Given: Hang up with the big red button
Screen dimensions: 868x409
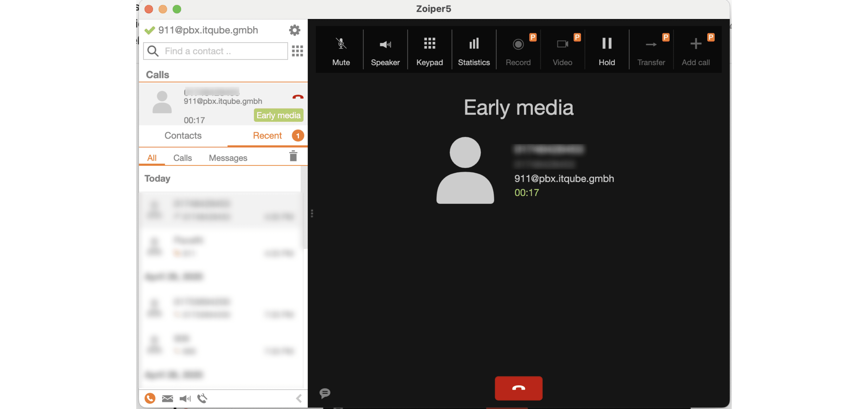Looking at the screenshot, I should click(518, 388).
